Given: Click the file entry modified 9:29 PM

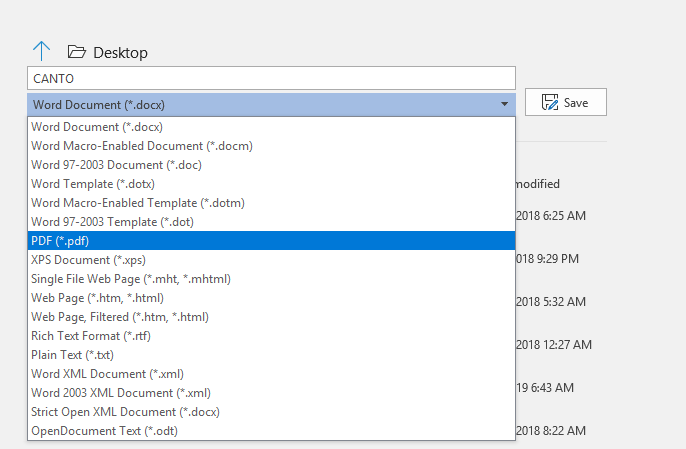Looking at the screenshot, I should (x=547, y=259).
